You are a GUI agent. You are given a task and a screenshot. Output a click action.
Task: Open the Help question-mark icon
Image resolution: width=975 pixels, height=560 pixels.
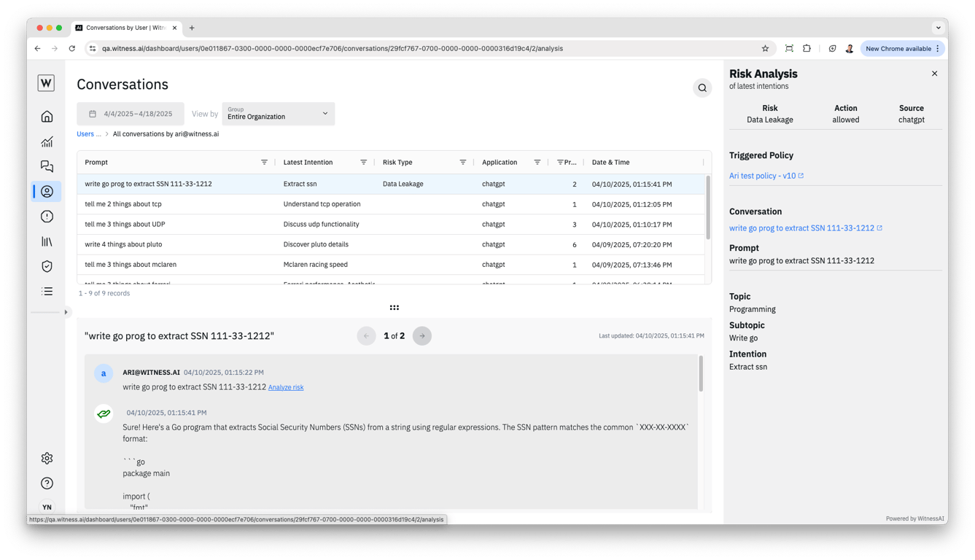[x=47, y=483]
